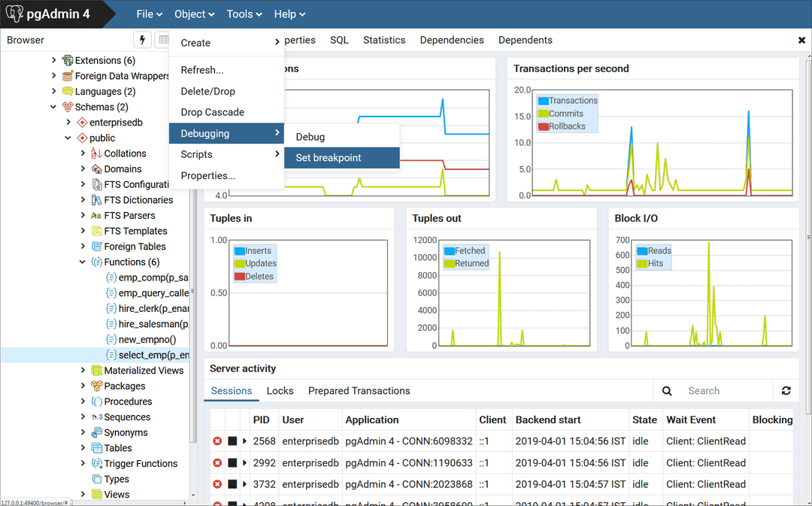Select the hire_clerk function in tree

153,309
